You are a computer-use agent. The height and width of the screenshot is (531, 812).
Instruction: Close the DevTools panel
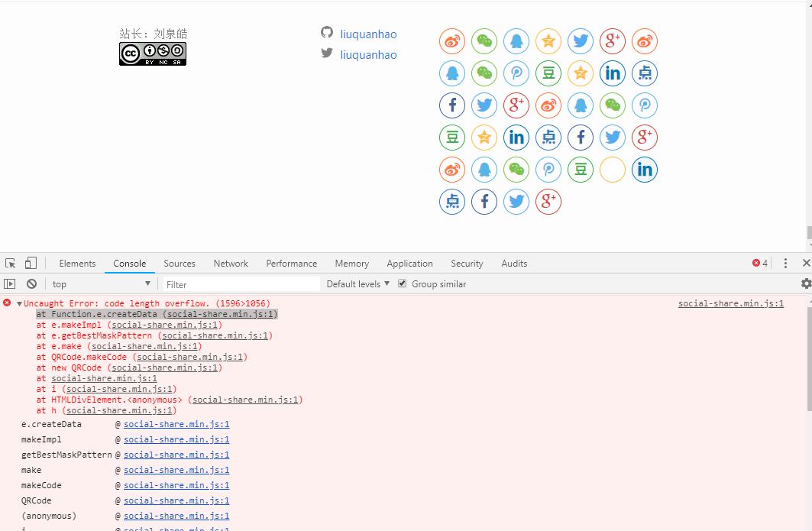pos(806,263)
